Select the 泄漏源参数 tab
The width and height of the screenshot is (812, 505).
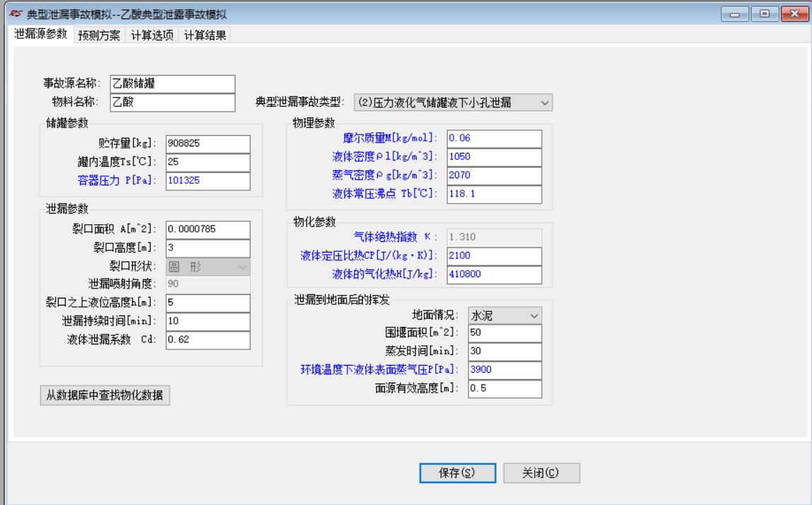coord(40,34)
